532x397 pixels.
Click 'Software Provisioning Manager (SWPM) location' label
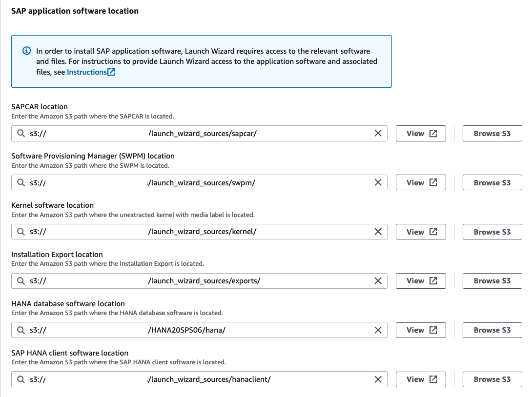93,156
